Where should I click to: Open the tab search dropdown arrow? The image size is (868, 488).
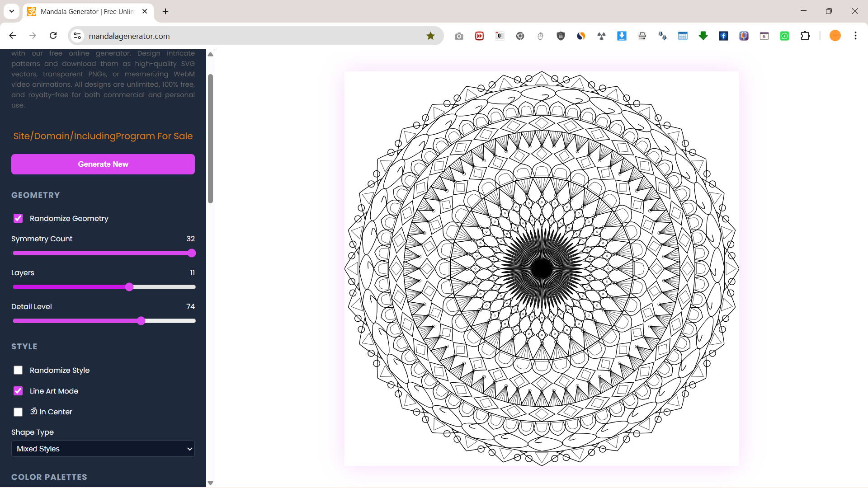pyautogui.click(x=12, y=11)
